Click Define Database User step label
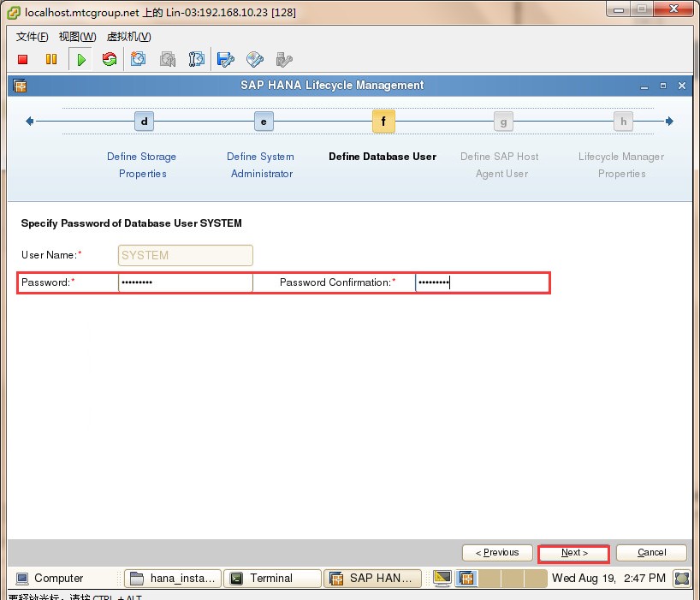This screenshot has height=600, width=700. pos(383,157)
